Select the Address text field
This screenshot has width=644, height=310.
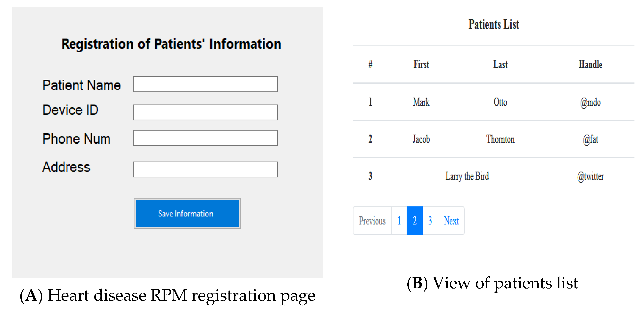(x=205, y=169)
